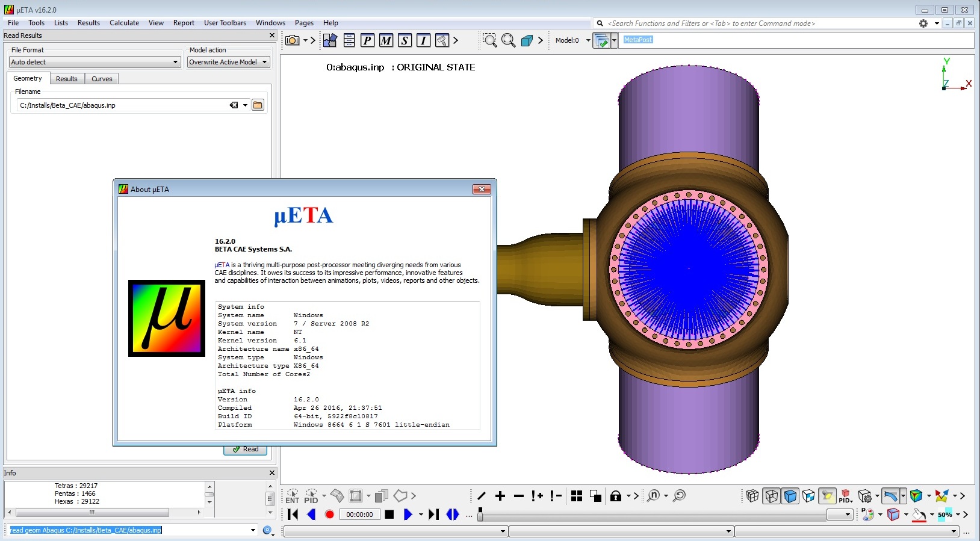980x541 pixels.
Task: Toggle the red wireframe cube outline button
Action: point(893,515)
